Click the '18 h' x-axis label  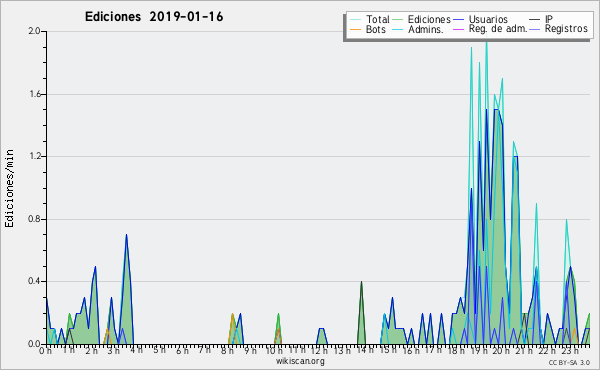[x=456, y=351]
